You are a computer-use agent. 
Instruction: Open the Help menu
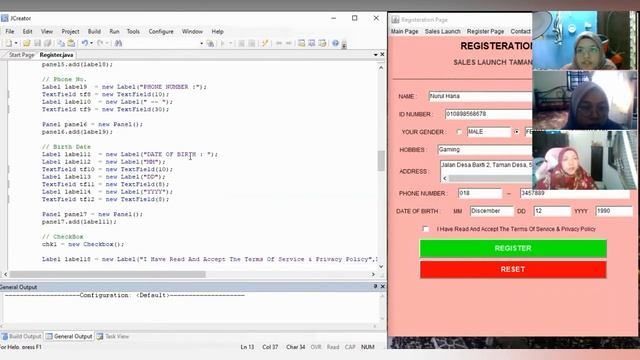point(218,31)
